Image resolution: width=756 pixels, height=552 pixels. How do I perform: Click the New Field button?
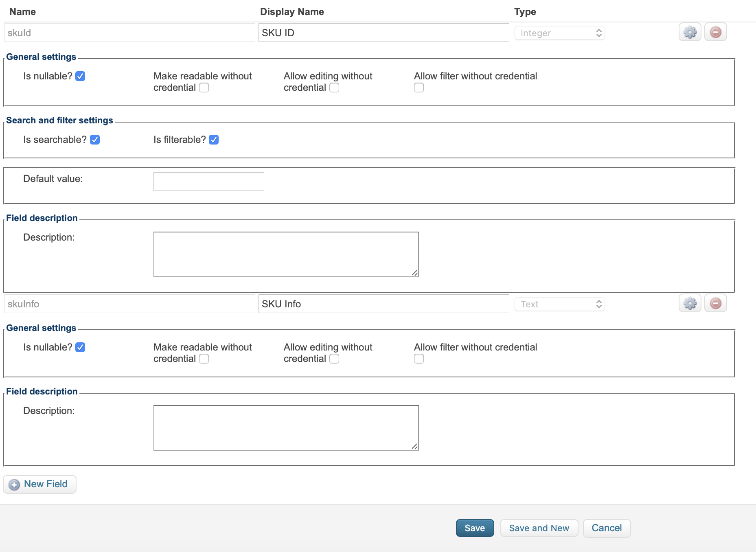click(x=39, y=484)
